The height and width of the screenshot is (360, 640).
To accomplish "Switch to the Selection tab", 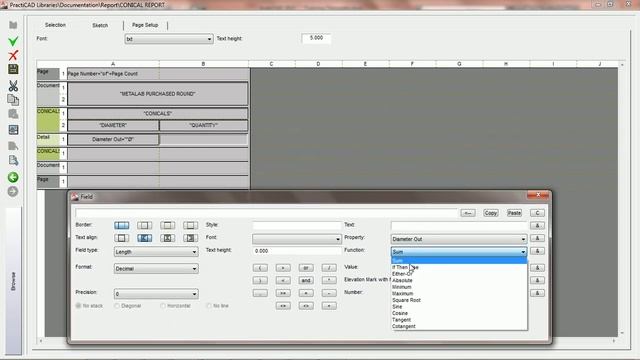I will [55, 25].
